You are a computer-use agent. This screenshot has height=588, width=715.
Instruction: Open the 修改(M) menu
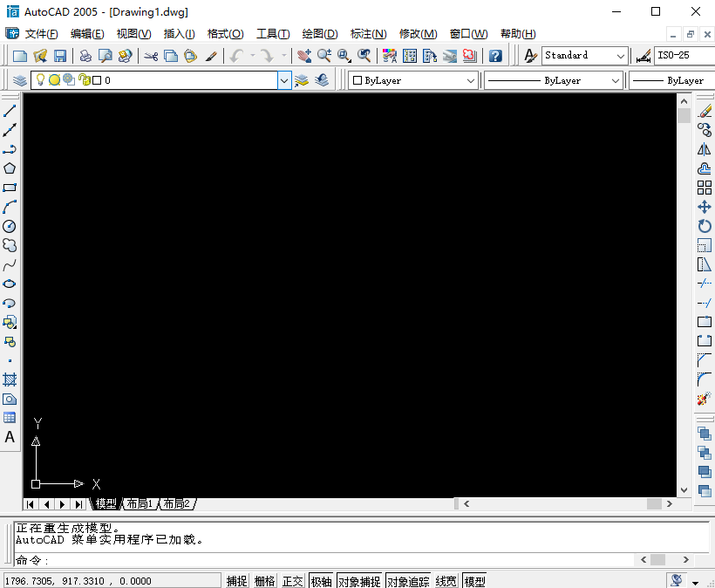pos(418,34)
